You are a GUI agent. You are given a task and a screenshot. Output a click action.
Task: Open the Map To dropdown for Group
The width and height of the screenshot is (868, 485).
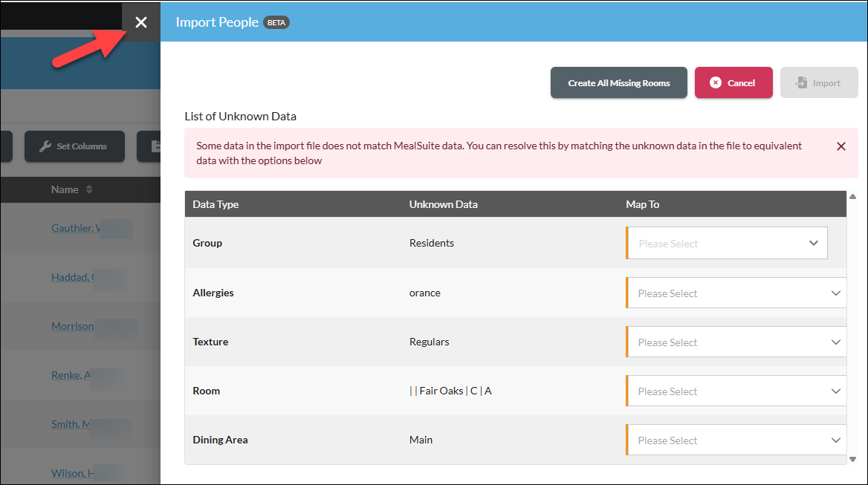(x=727, y=243)
